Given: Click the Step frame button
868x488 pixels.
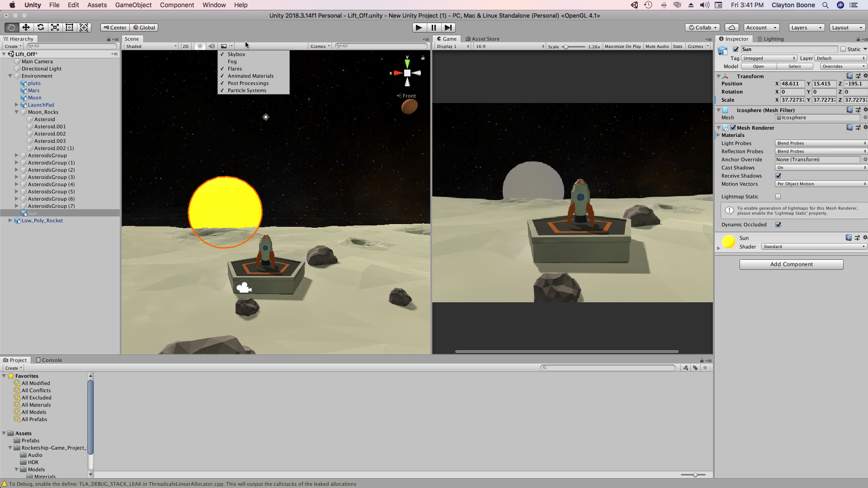Looking at the screenshot, I should point(448,28).
